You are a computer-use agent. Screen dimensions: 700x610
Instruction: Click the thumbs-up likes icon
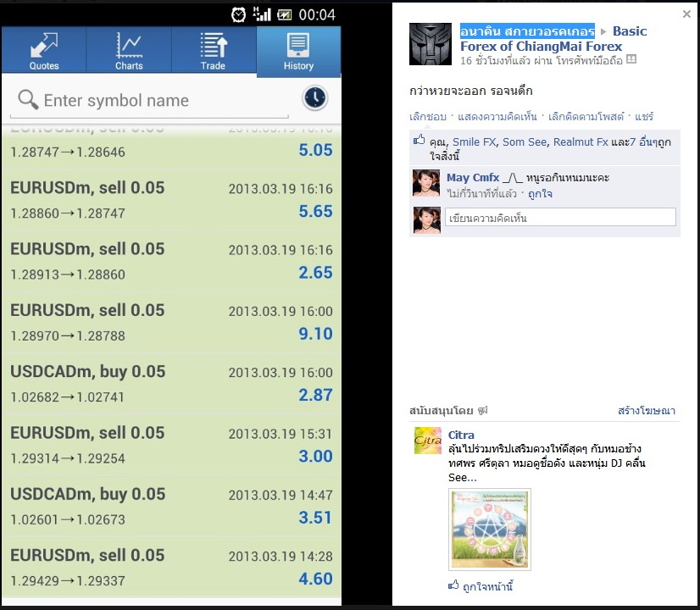point(419,140)
